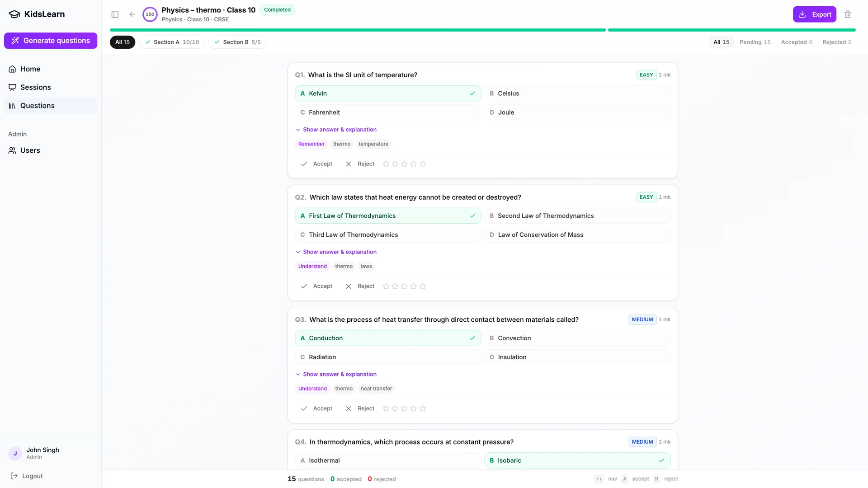Rate Q2 four stars

[x=414, y=286]
